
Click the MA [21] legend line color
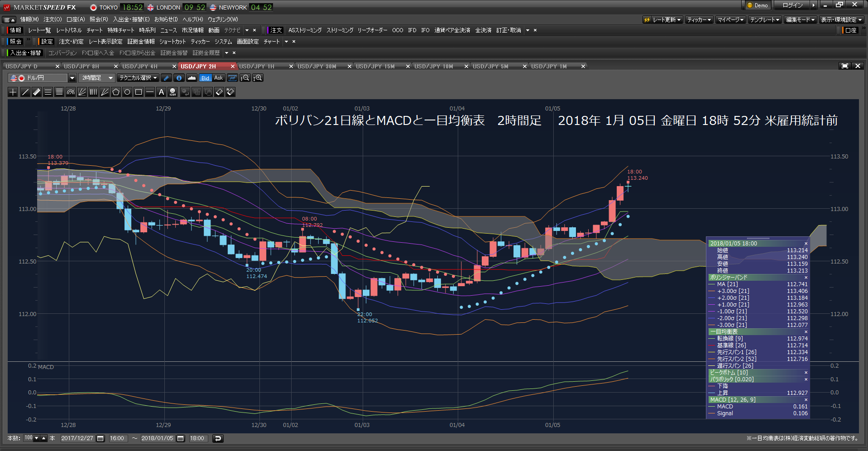[x=712, y=284]
